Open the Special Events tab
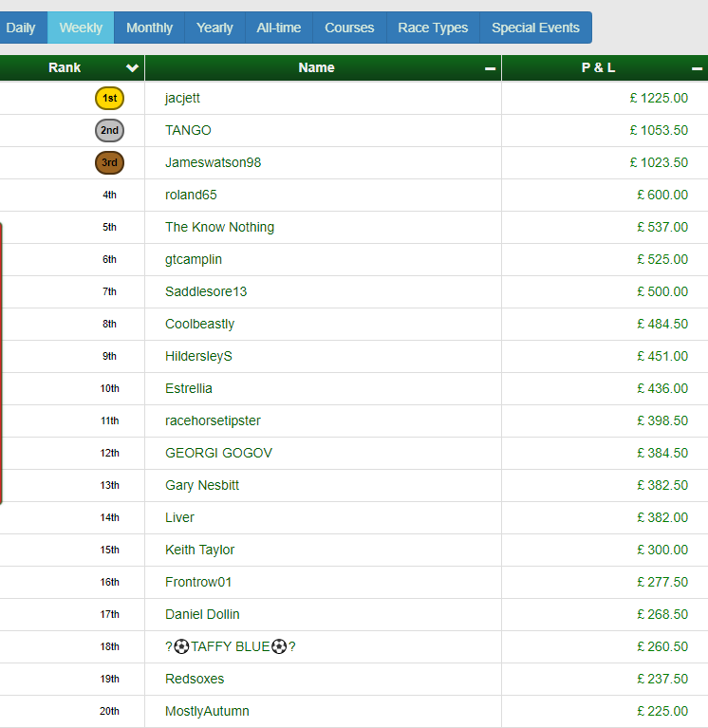 tap(536, 28)
